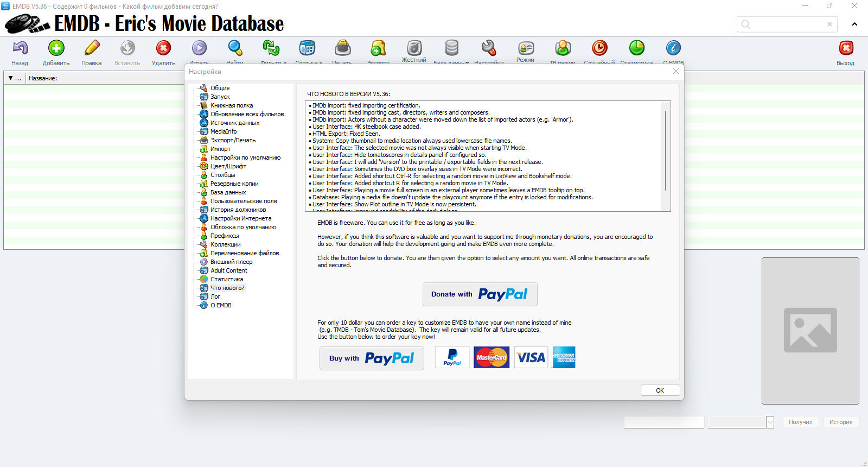Viewport: 868px width, 467px height.
Task: Click the database cylinder toolbar icon
Action: [451, 48]
